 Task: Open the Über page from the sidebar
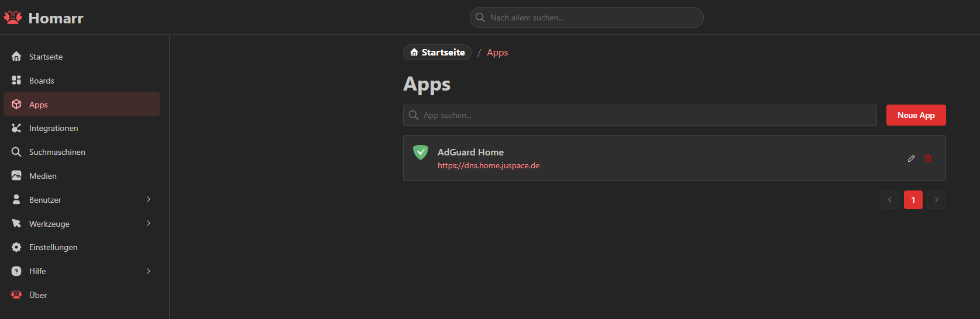click(38, 295)
